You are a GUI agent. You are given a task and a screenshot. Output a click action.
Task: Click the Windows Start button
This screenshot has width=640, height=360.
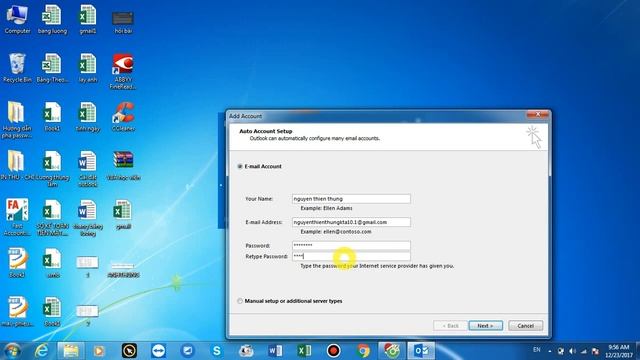[x=12, y=351]
